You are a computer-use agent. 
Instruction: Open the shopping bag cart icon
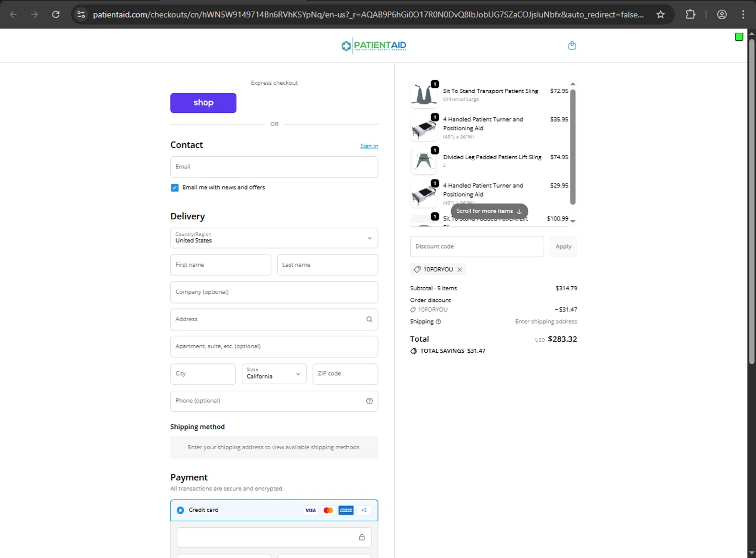(572, 45)
